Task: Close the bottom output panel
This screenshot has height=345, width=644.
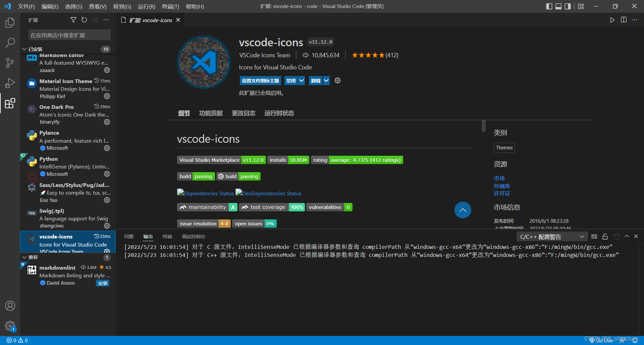Action: (x=636, y=236)
